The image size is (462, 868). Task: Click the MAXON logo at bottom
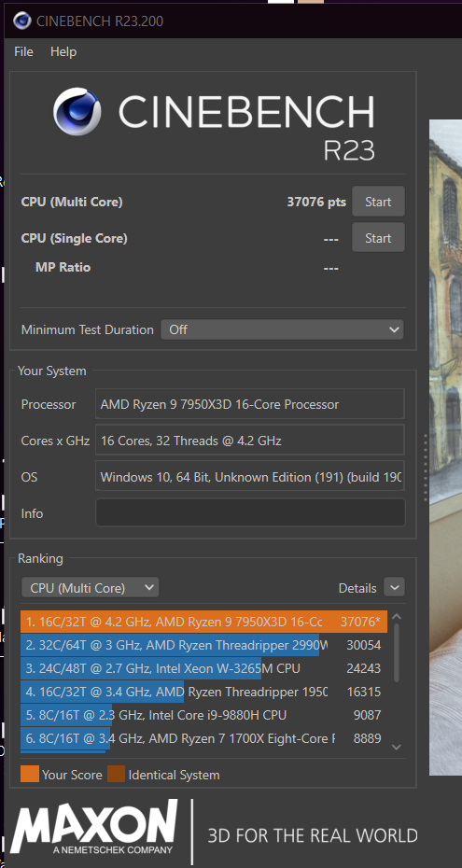point(94,828)
